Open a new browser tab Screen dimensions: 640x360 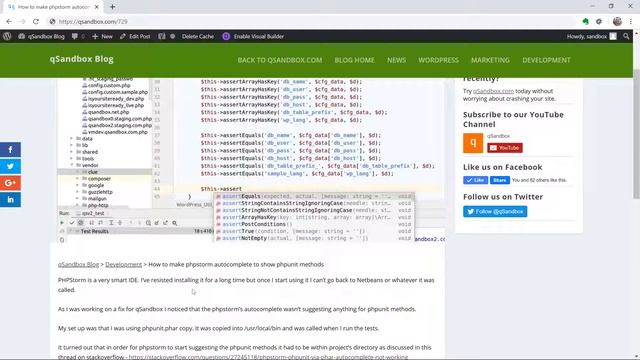[112, 7]
